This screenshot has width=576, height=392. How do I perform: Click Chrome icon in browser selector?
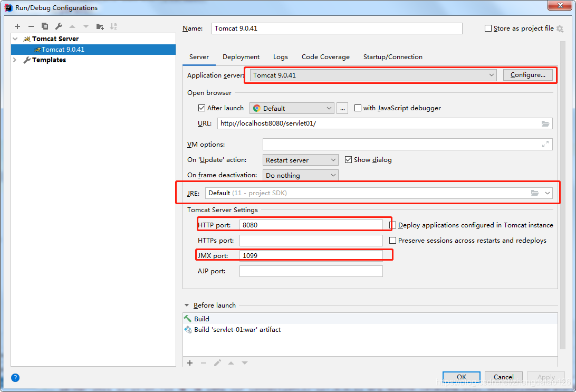coord(257,108)
